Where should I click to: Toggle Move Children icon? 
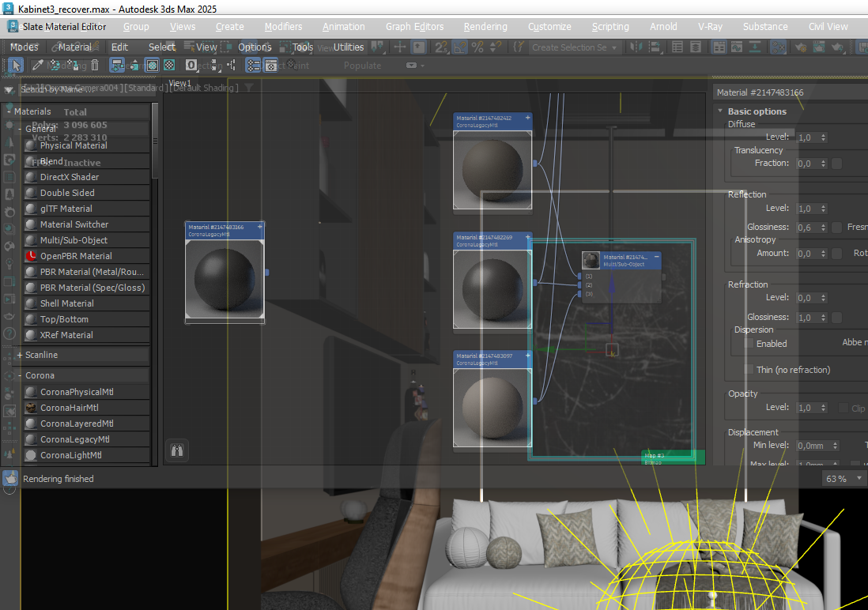pos(117,66)
